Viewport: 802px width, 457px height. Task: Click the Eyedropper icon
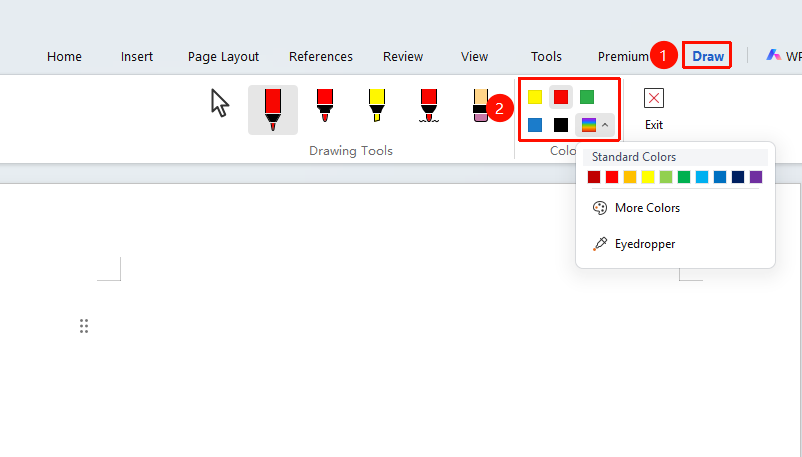coord(599,244)
